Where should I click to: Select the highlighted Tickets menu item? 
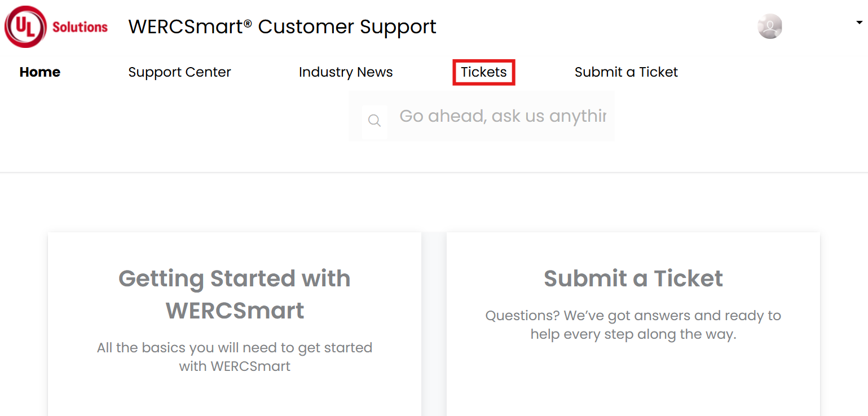484,72
